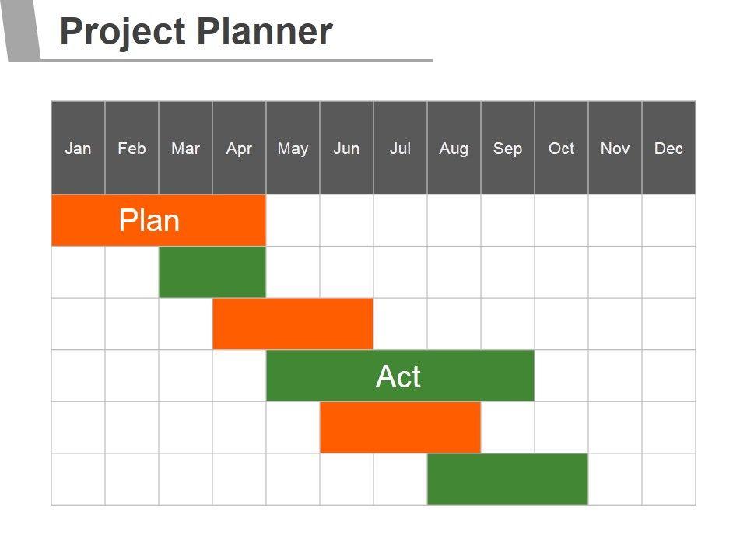Click the green Act bar
Image resolution: width=747 pixels, height=560 pixels.
400,376
